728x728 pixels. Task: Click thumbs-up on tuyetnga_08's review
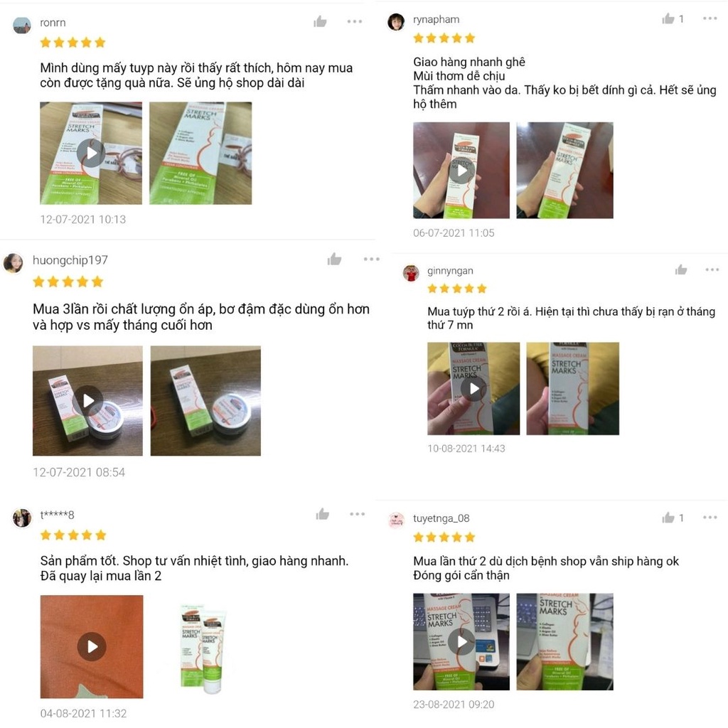pyautogui.click(x=668, y=518)
